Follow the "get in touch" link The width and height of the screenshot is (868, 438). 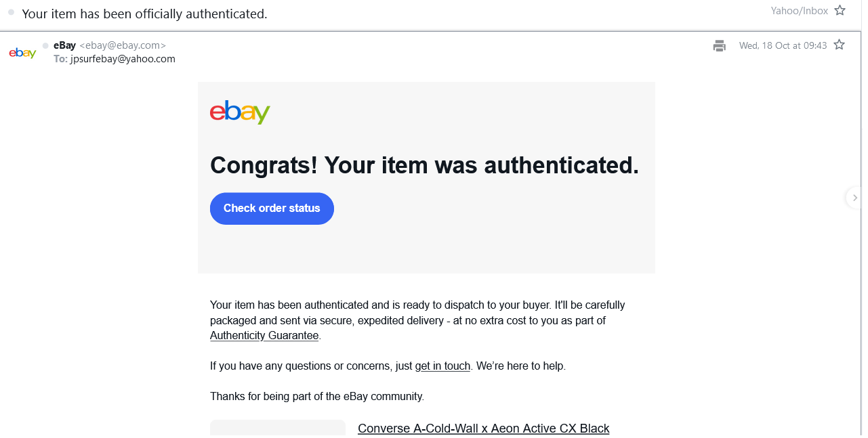(442, 366)
